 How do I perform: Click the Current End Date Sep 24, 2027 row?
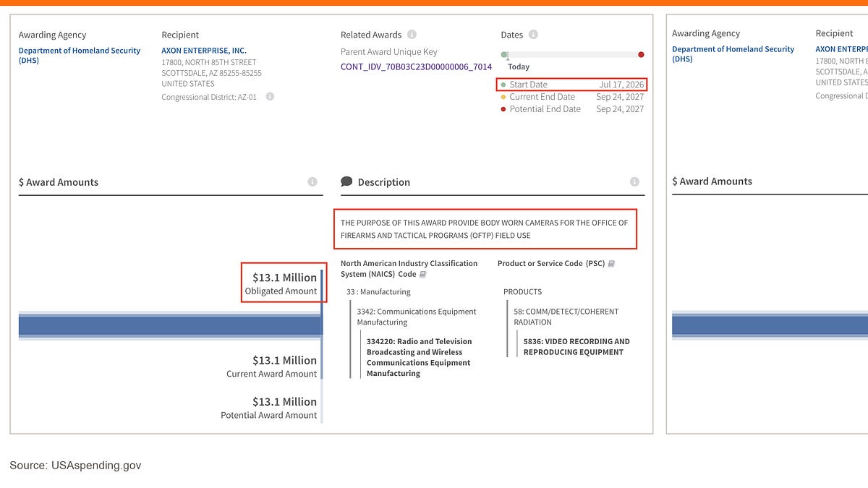click(572, 97)
